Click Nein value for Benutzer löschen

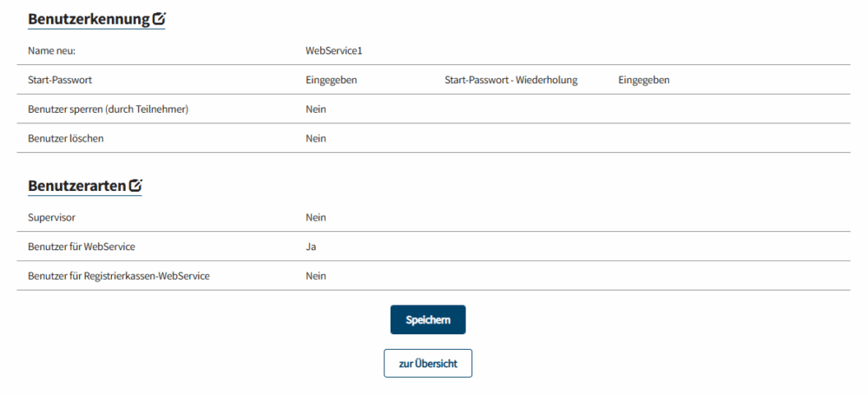point(316,138)
